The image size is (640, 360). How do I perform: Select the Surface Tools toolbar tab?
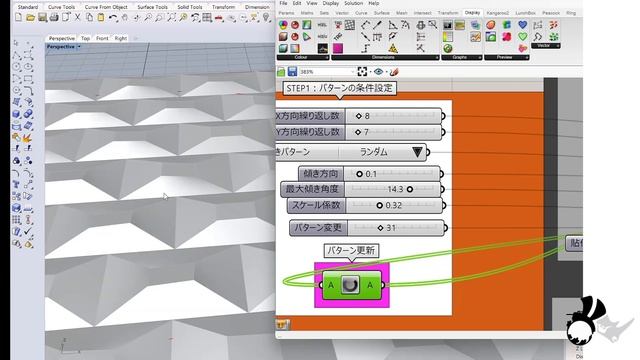(x=152, y=7)
